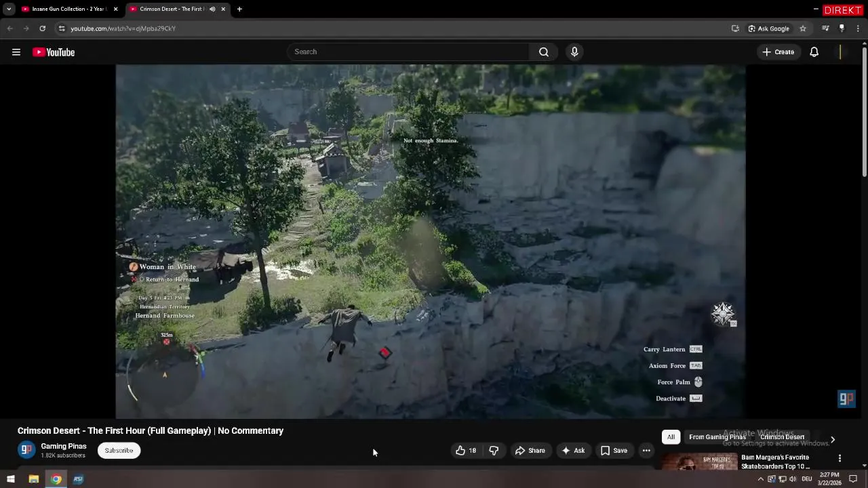Viewport: 868px width, 488px height.
Task: Go to the YouTube home logo
Action: [x=54, y=52]
